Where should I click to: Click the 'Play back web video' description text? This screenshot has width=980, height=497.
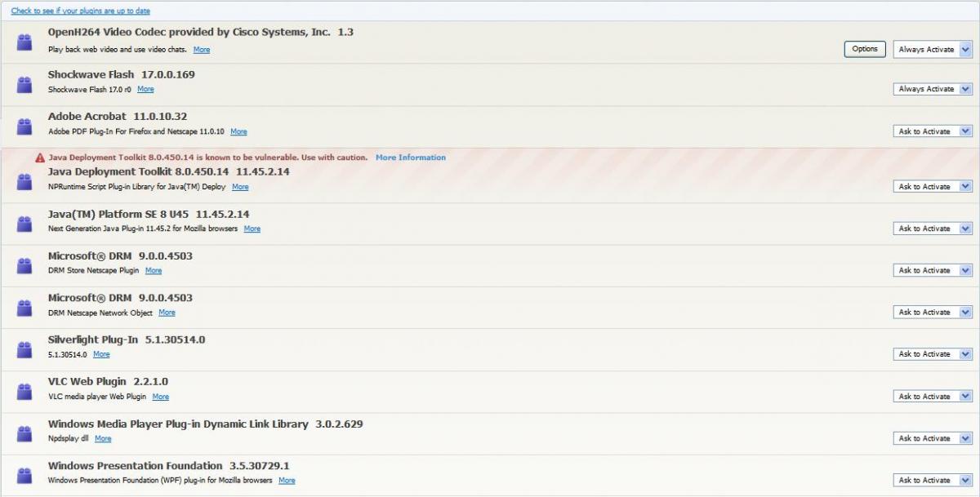click(118, 50)
